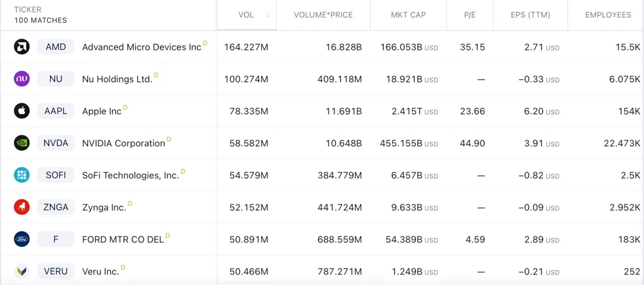
Task: Open the AAPL ticker symbol link
Action: (56, 111)
